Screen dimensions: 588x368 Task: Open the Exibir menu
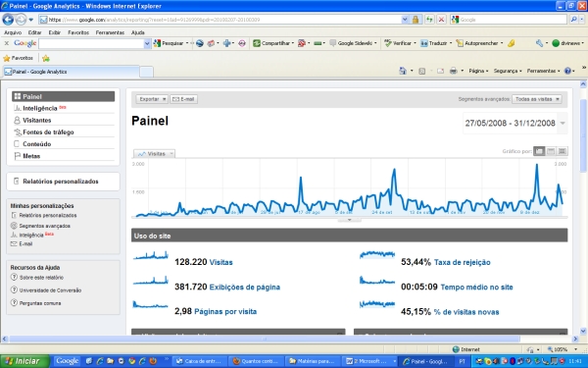(x=54, y=32)
